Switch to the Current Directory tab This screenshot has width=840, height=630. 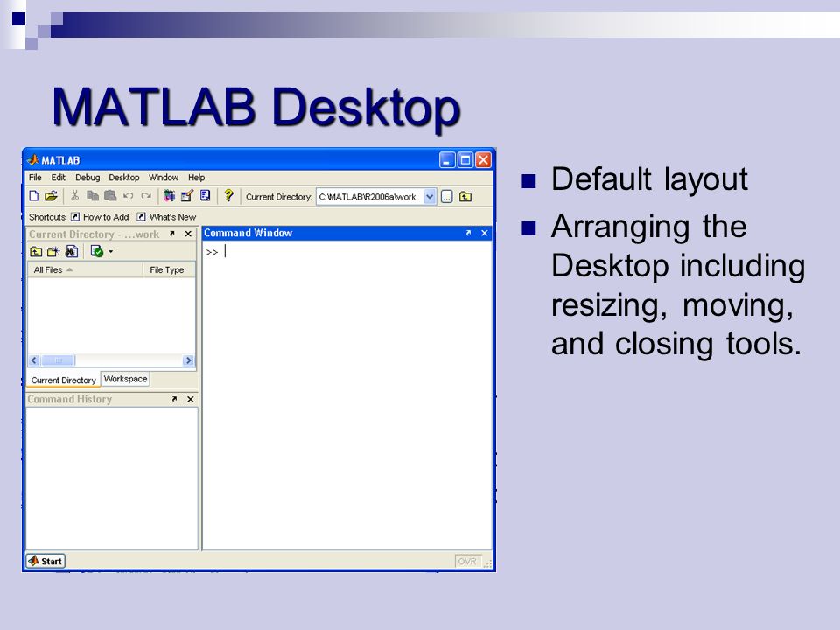(63, 380)
